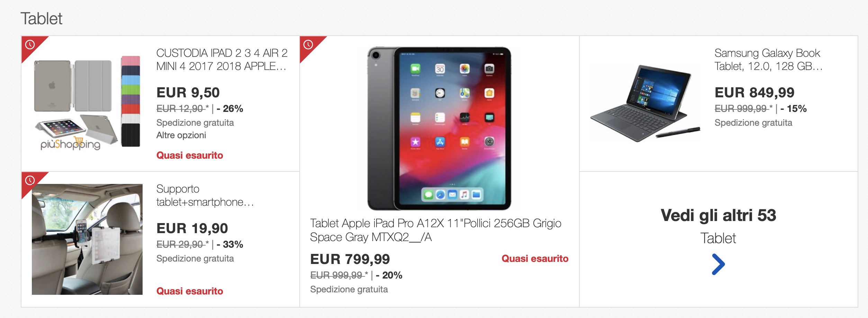
Task: Open Samsung Galaxy Book Tablet title
Action: pyautogui.click(x=768, y=60)
